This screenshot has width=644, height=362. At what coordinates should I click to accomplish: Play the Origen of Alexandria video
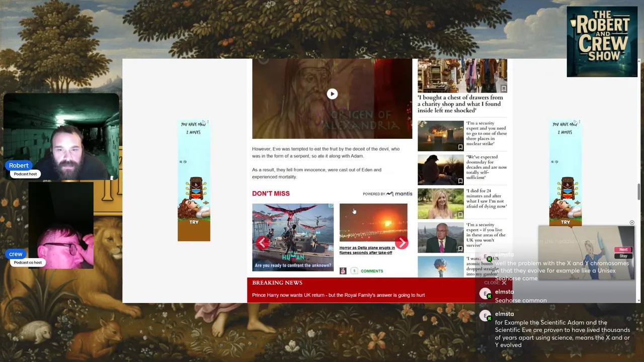click(332, 94)
